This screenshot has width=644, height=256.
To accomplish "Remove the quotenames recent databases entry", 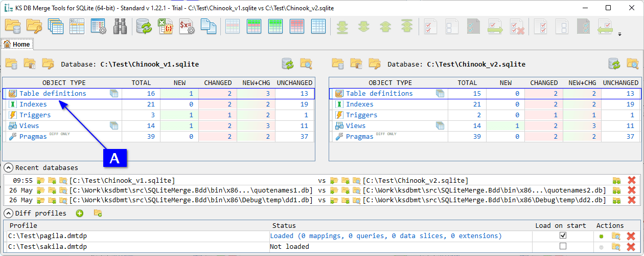I will coord(631,190).
